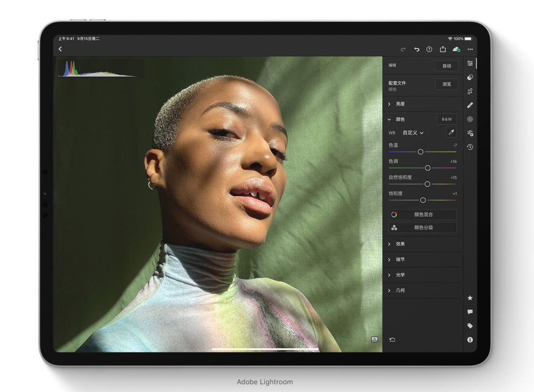This screenshot has width=534, height=392.
Task: Expand the 几何 section
Action: coord(422,290)
